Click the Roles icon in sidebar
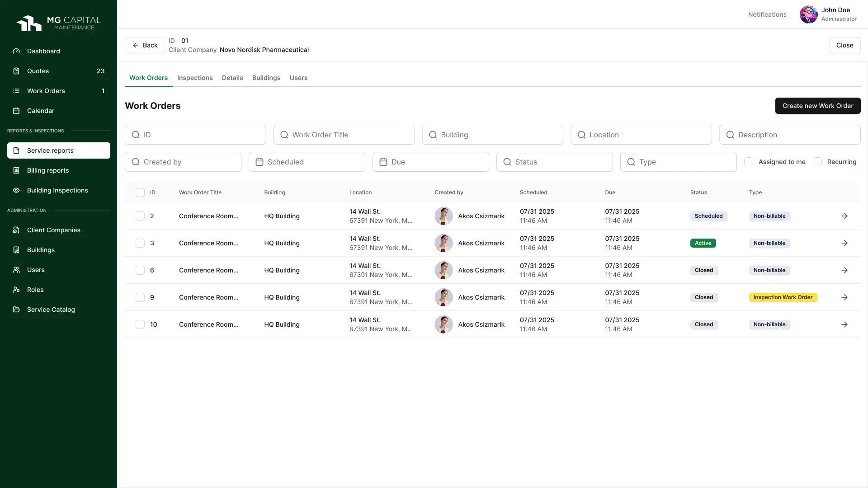The width and height of the screenshot is (868, 488). click(16, 290)
